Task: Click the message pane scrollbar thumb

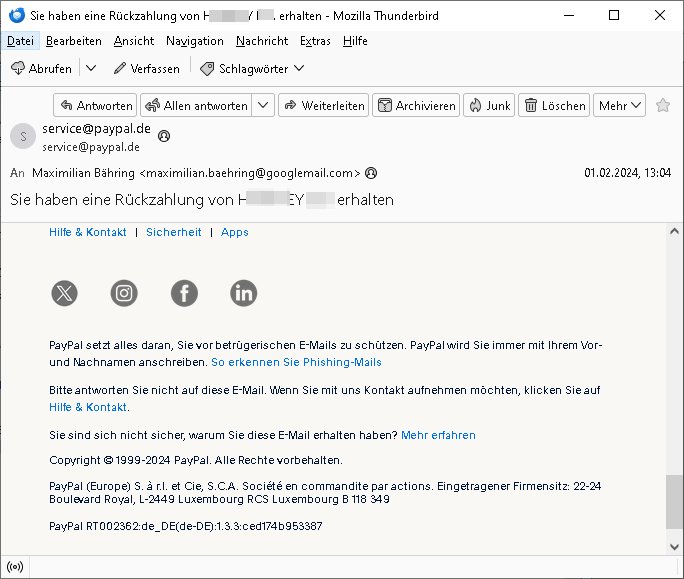Action: [674, 502]
